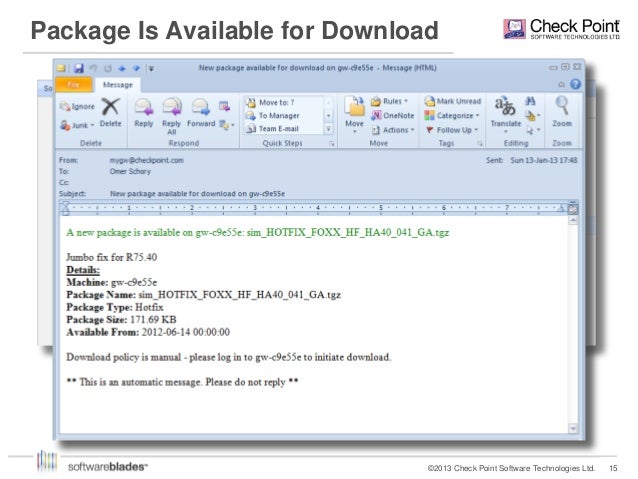Click the Select pointer icon in Editing
Screen dimensions: 638x479
pos(532,130)
